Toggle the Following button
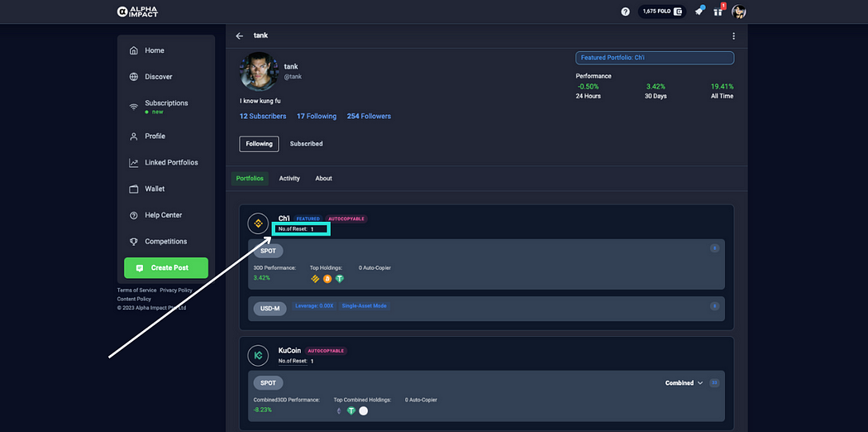This screenshot has width=868, height=432. pyautogui.click(x=259, y=144)
